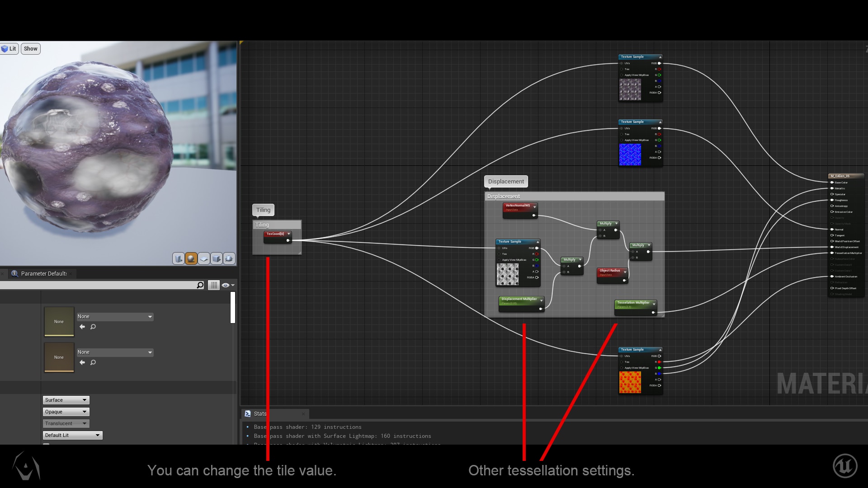
Task: Select the Stats tab
Action: [259, 413]
